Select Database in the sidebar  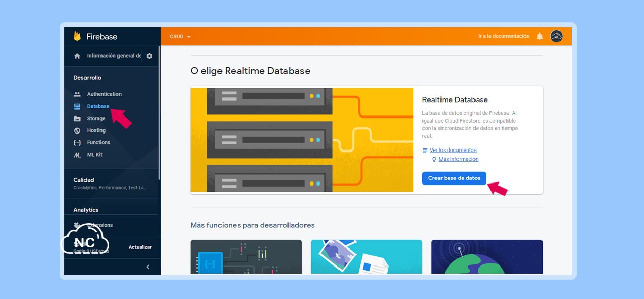[x=98, y=106]
